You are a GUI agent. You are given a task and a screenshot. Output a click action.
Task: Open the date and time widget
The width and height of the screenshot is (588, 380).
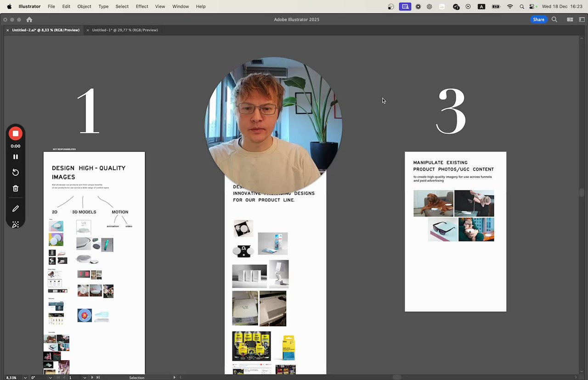(x=562, y=6)
